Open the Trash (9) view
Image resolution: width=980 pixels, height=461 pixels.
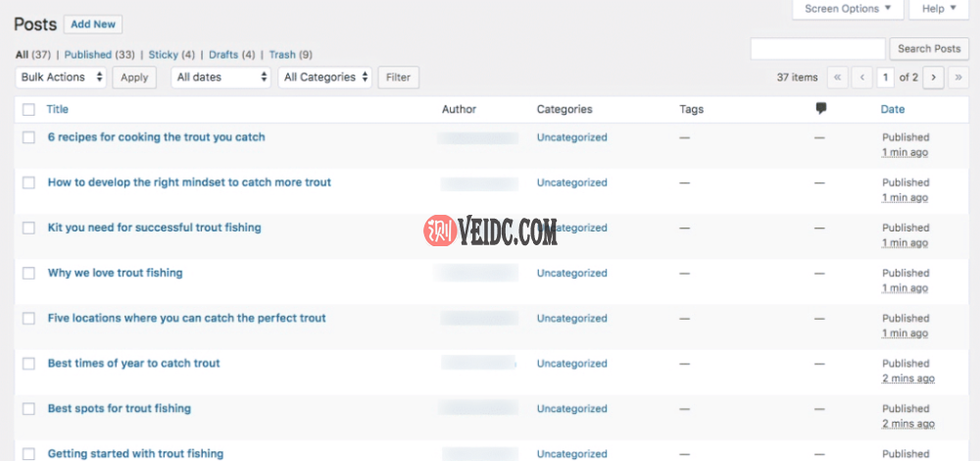(291, 55)
